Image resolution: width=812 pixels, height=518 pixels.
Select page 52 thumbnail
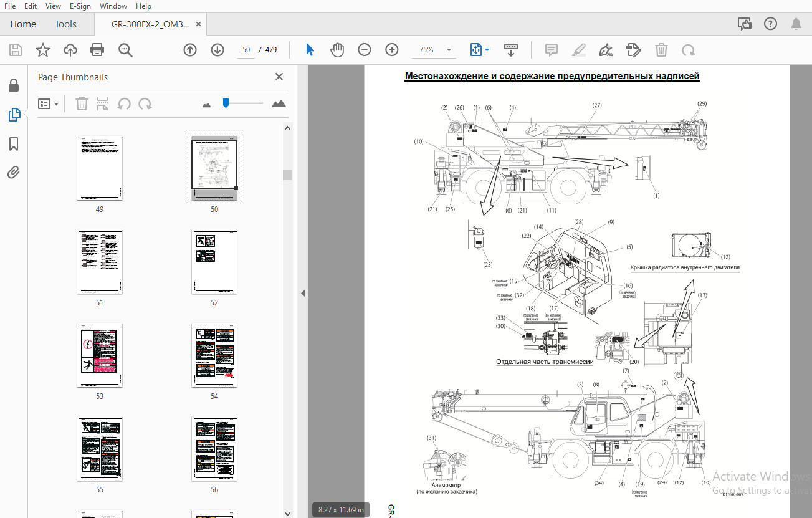coord(214,262)
